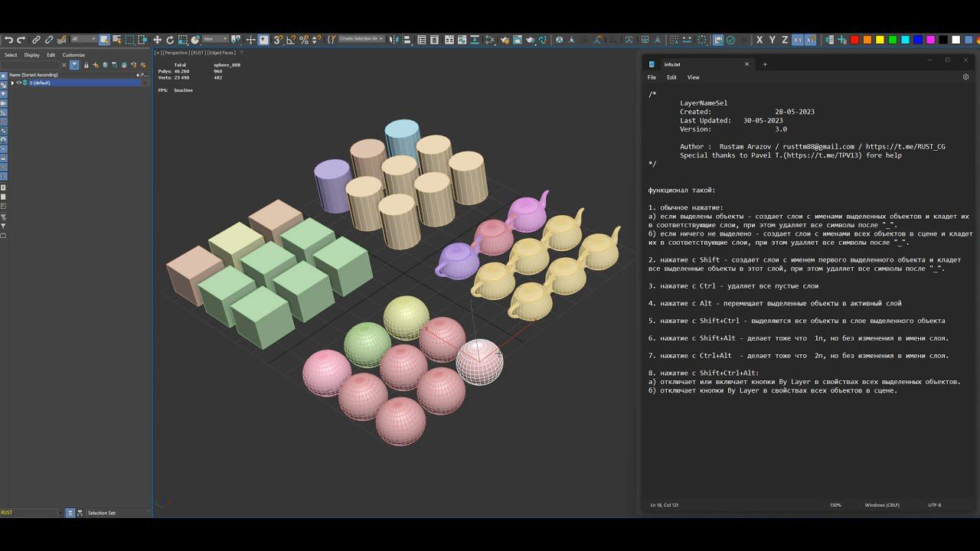Add a new Notepad tab
This screenshot has height=551, width=980.
[764, 64]
